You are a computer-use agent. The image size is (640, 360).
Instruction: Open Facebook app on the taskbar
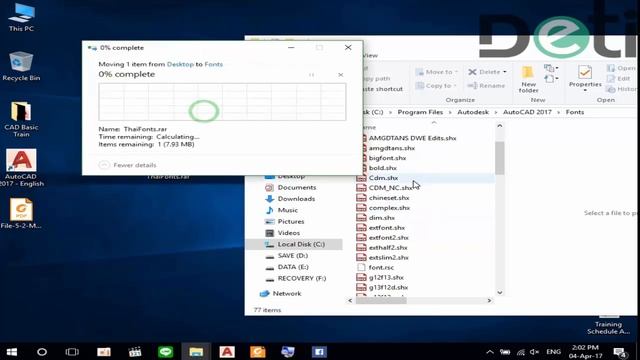[x=319, y=352]
